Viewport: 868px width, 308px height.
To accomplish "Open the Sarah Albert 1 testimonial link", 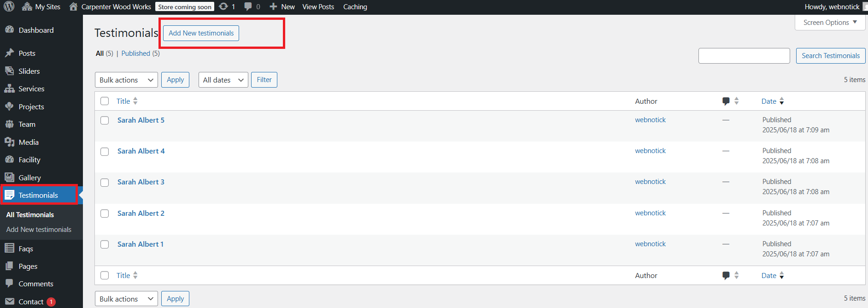I will pos(141,244).
